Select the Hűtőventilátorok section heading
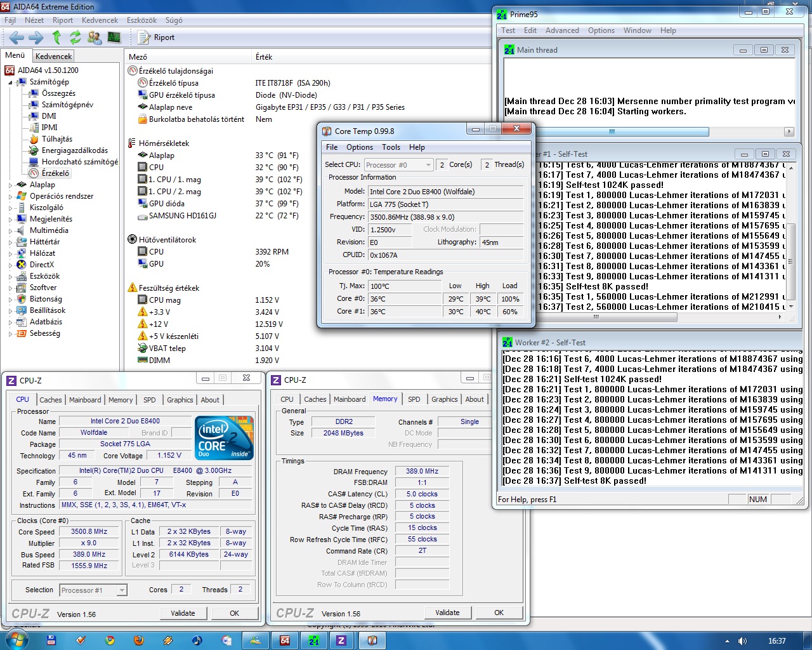 pos(167,240)
